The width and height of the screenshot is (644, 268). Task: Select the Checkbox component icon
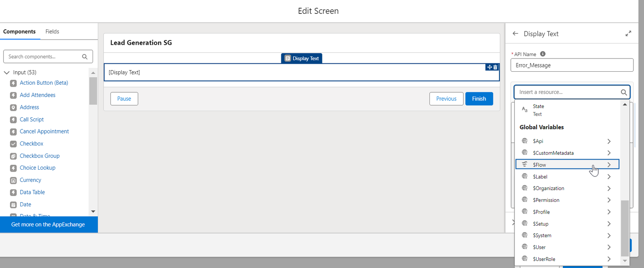(x=13, y=144)
